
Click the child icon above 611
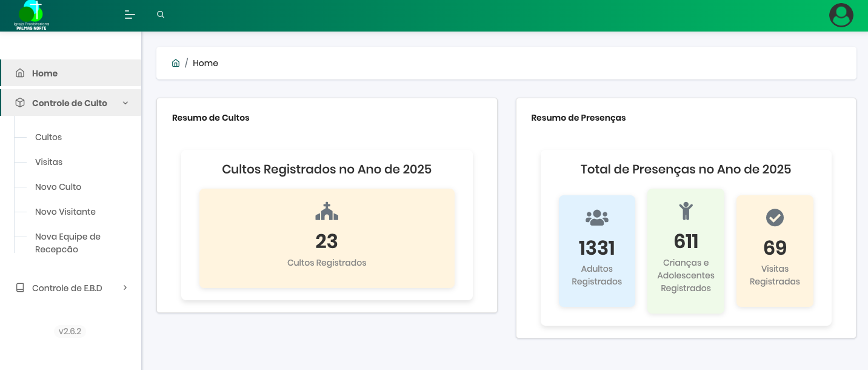pyautogui.click(x=686, y=211)
